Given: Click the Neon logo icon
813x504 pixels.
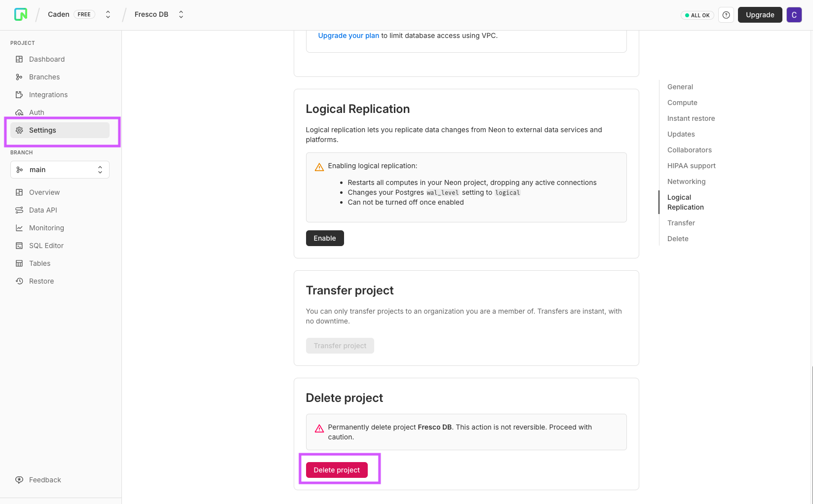Looking at the screenshot, I should click(21, 15).
